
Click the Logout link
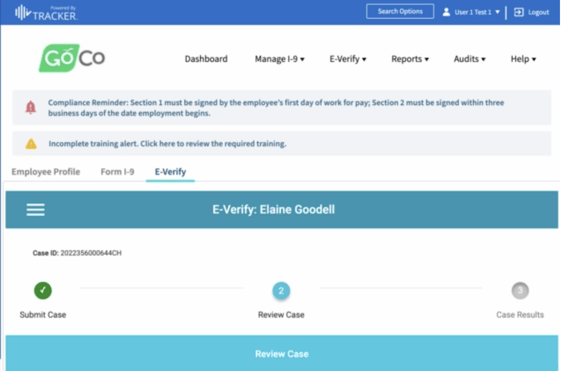pos(538,12)
